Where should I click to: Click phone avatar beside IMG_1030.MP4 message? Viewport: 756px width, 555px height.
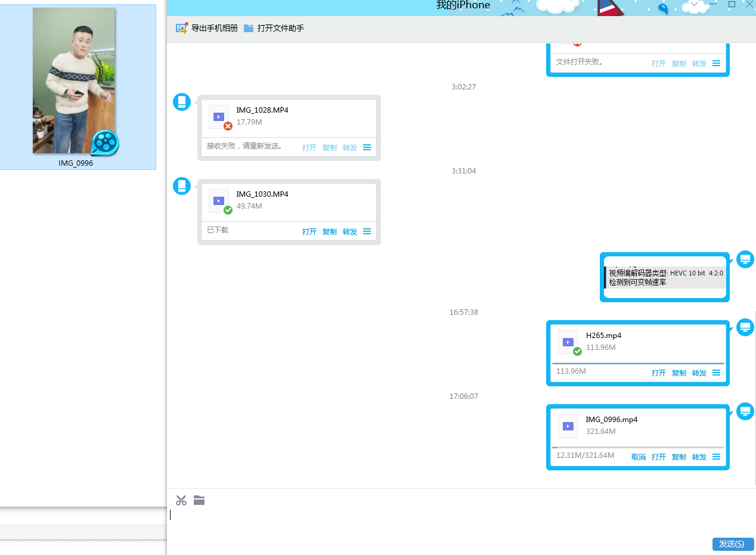182,186
